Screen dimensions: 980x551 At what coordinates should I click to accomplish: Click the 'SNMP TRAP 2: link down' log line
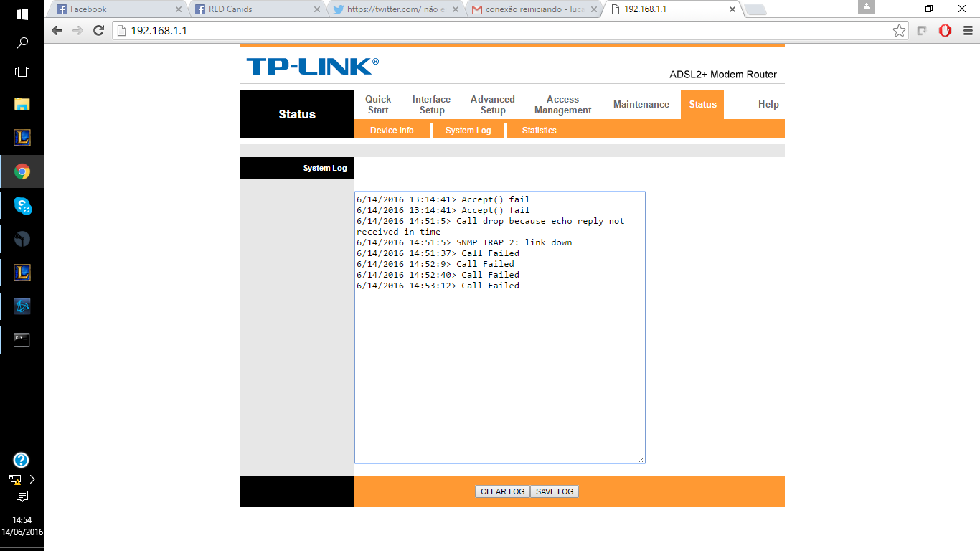pyautogui.click(x=464, y=242)
